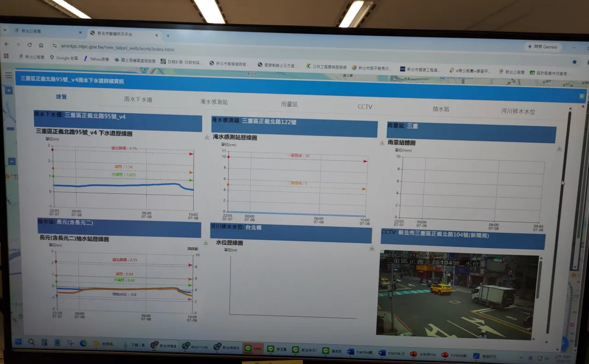Download the 雨量組體圖 chart
589x364 pixels.
point(559,148)
